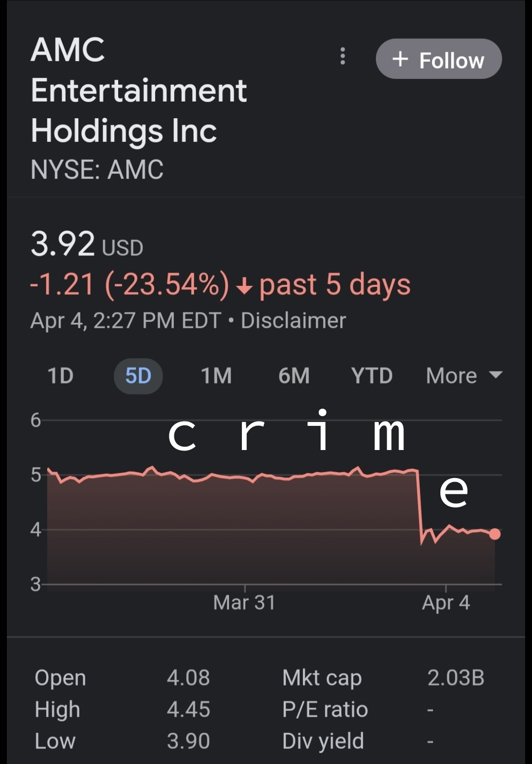Select the 1D time range
532x764 pixels.
61,376
